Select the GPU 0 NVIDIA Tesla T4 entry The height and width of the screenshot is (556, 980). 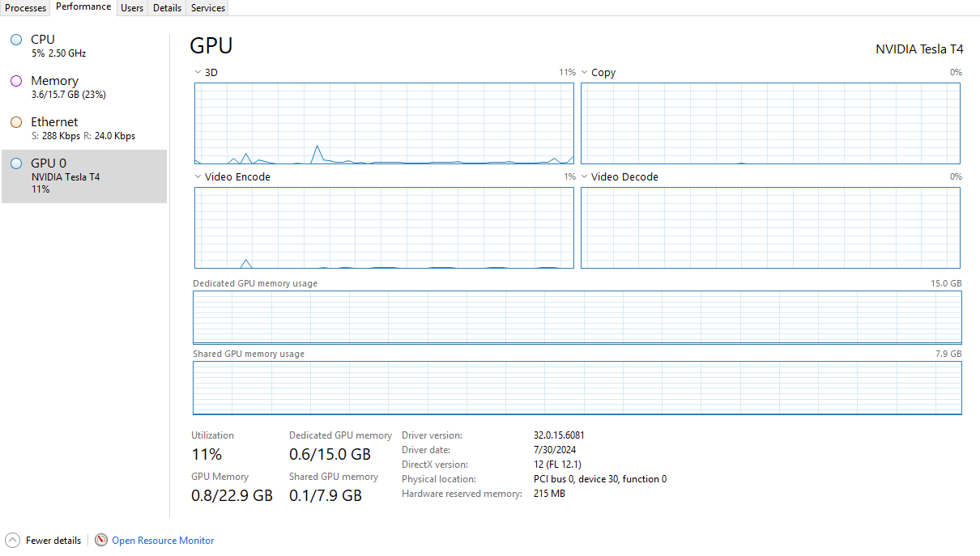tap(84, 176)
